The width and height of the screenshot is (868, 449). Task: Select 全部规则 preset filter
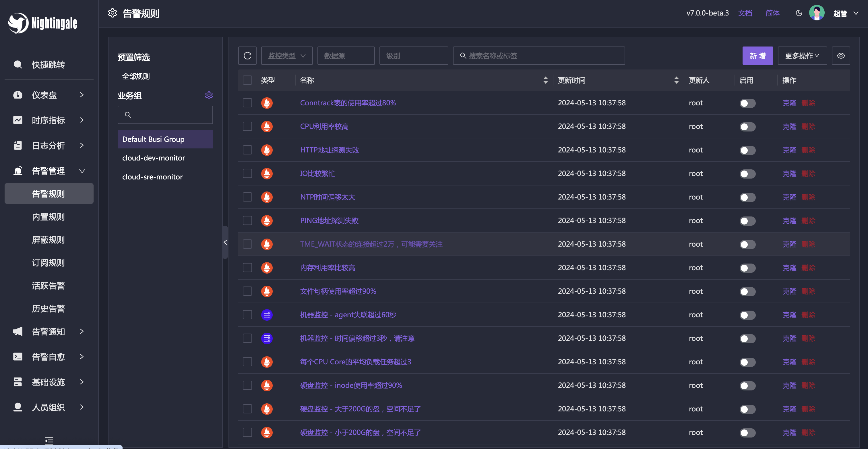[136, 76]
